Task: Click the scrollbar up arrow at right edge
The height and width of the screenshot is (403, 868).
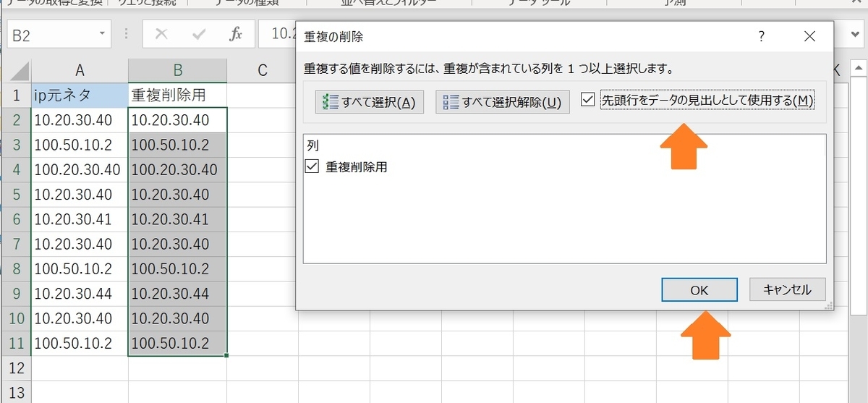Action: coord(860,69)
